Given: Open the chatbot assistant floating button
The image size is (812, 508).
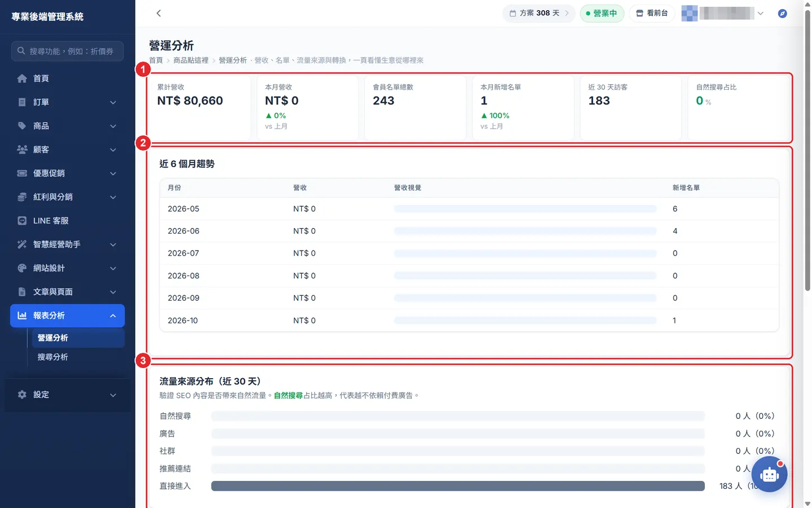Looking at the screenshot, I should pos(769,475).
